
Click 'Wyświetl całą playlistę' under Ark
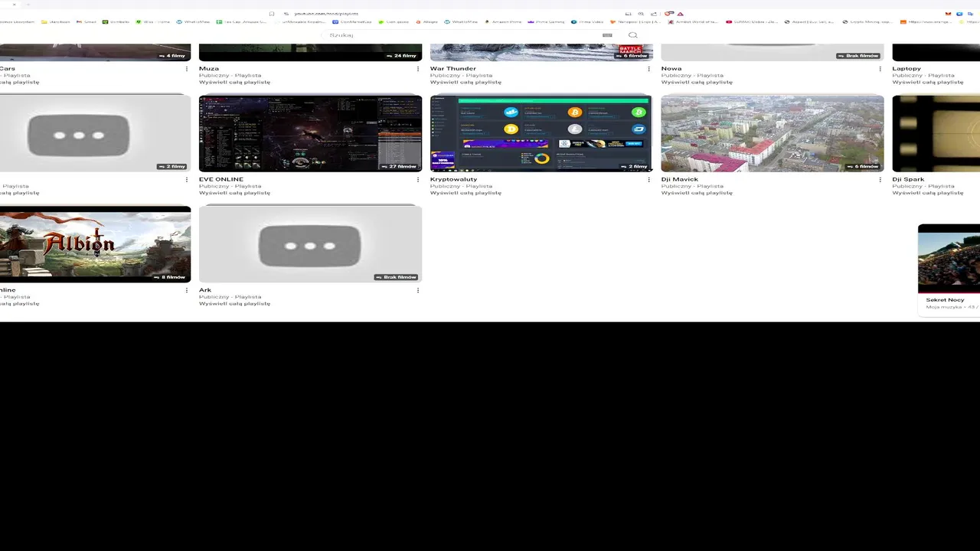tap(234, 304)
